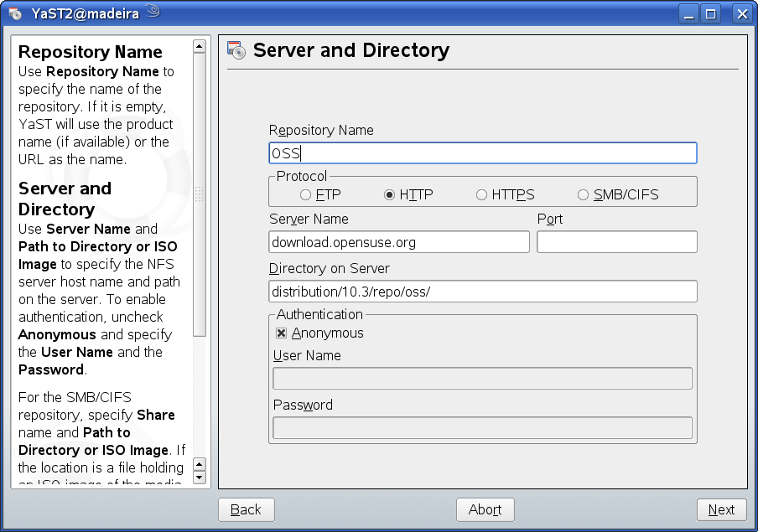Screen dimensions: 758x532
Task: Click the up arrow atop the help scrollbar
Action: coord(200,46)
